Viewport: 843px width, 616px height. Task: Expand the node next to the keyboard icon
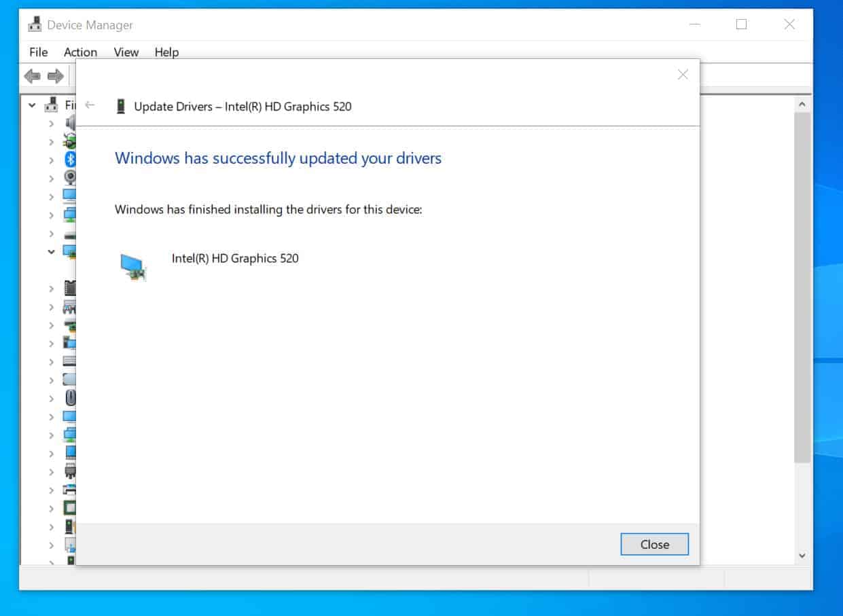[51, 362]
